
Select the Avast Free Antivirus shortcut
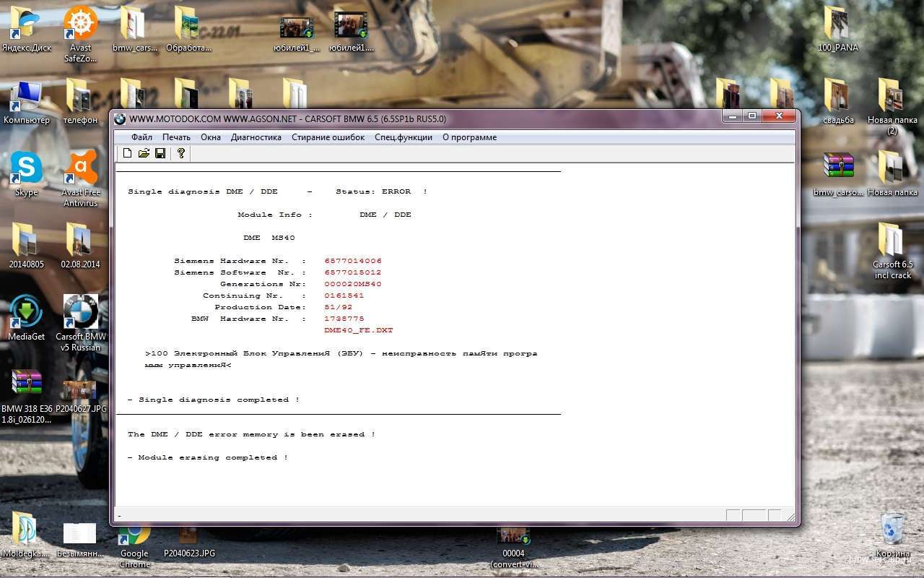pyautogui.click(x=81, y=178)
